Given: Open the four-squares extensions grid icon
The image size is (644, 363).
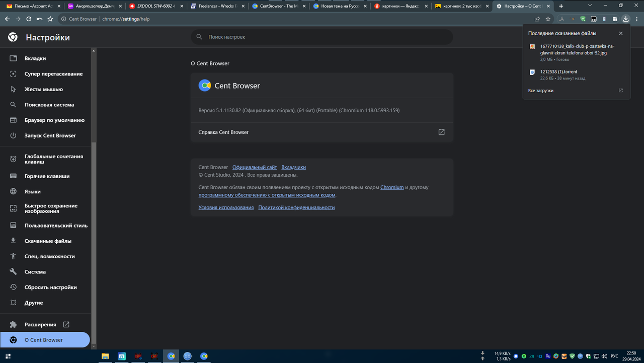Looking at the screenshot, I should [x=615, y=19].
